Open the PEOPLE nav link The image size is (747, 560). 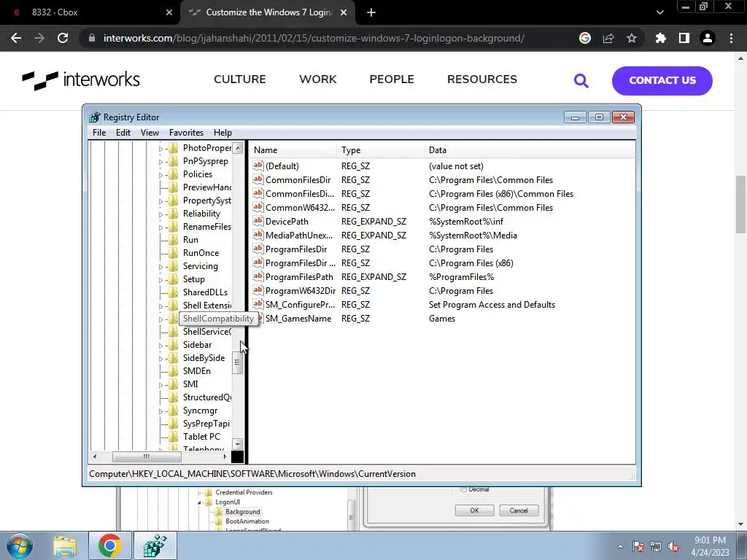coord(392,79)
